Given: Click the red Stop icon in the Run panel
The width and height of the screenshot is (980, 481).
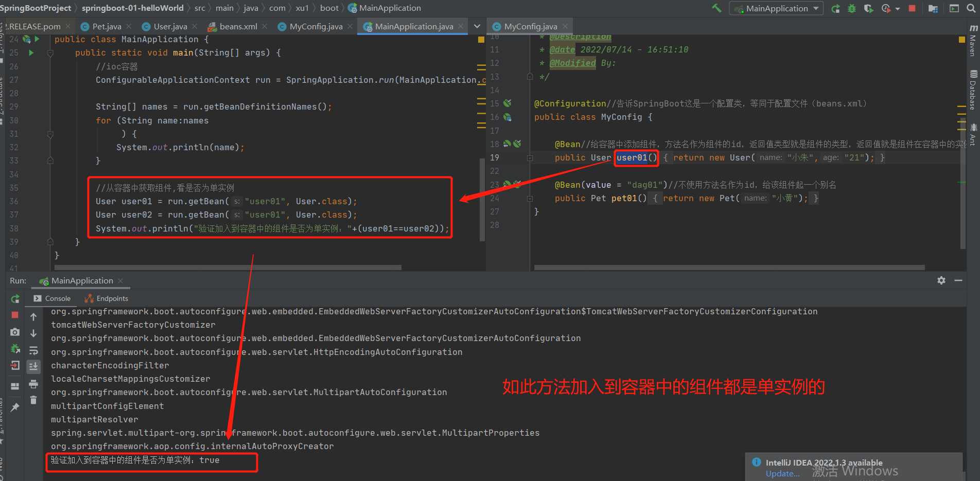Looking at the screenshot, I should click(15, 315).
